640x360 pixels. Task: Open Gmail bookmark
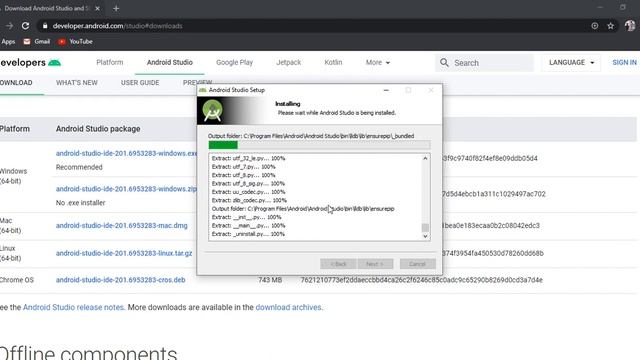coord(37,42)
